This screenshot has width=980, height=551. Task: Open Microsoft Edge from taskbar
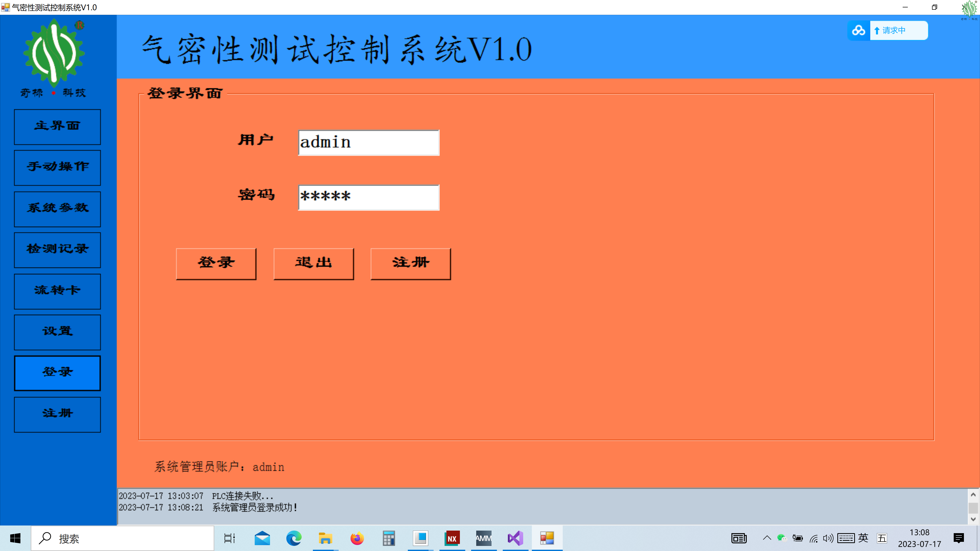click(x=294, y=539)
